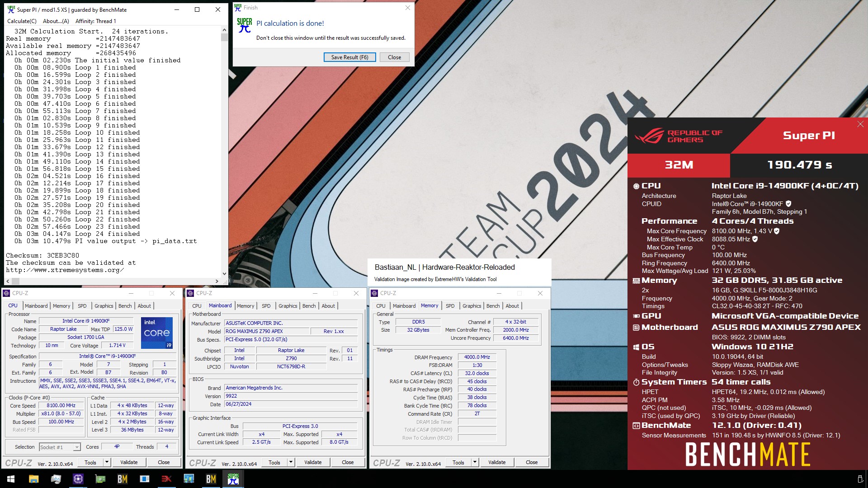Click Super PI horizontal scroll-right arrow
Viewport: 868px width, 488px height.
coord(217,281)
